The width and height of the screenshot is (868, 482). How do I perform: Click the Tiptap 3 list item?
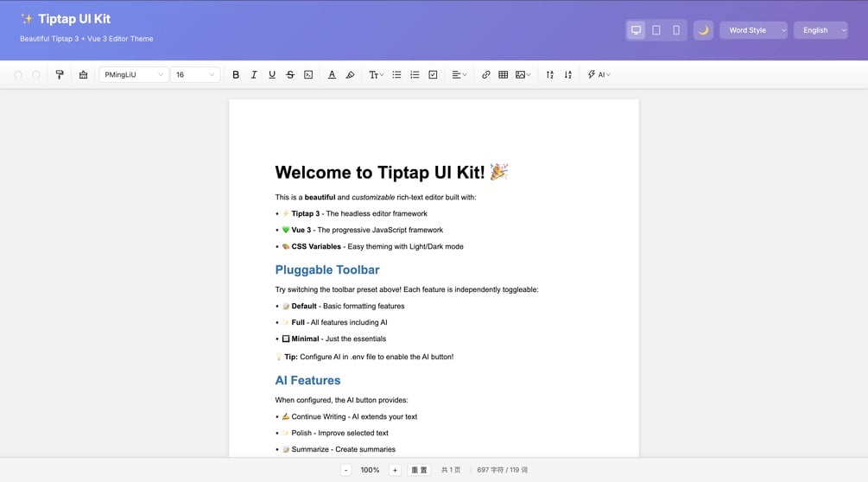(355, 213)
